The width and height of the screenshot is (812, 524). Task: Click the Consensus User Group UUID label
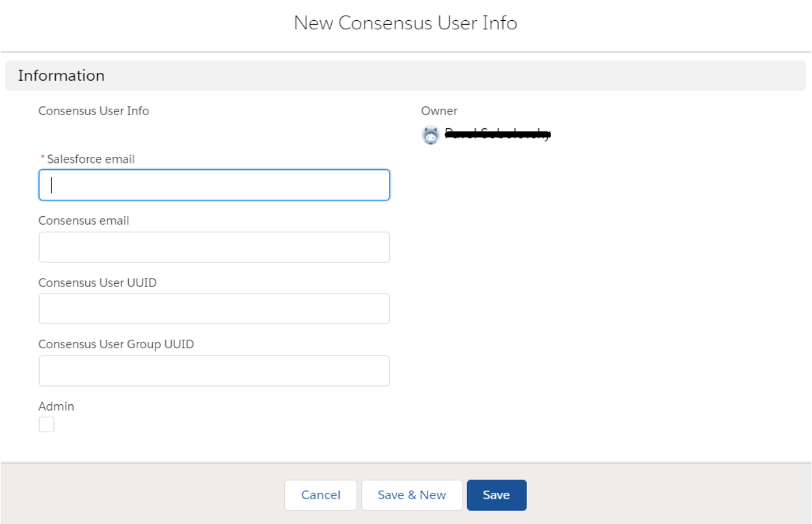click(116, 344)
